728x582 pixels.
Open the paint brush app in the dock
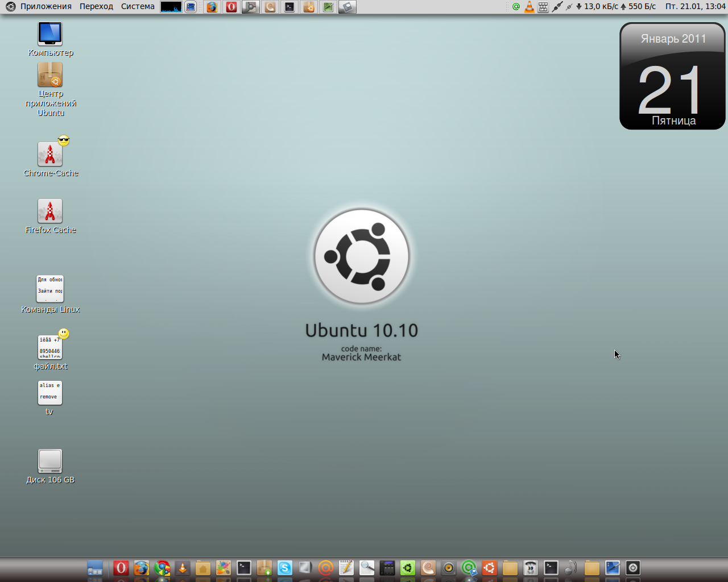[x=224, y=568]
